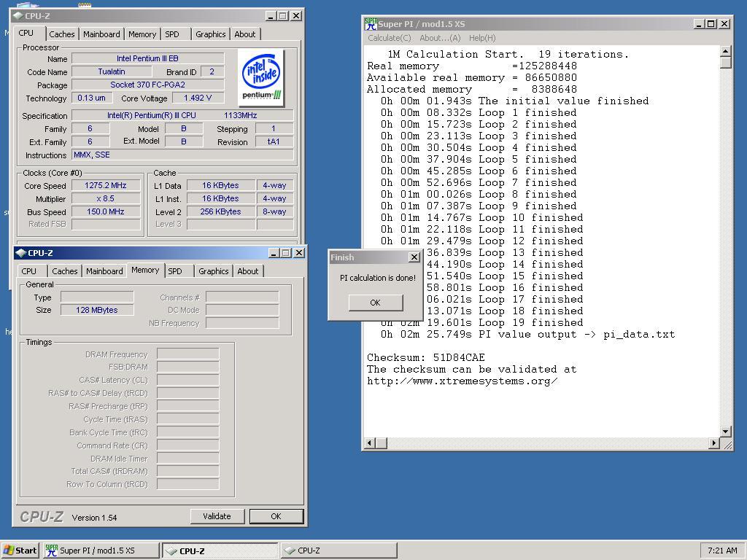Select the CPU tab in back CPU-Z window

pyautogui.click(x=26, y=34)
